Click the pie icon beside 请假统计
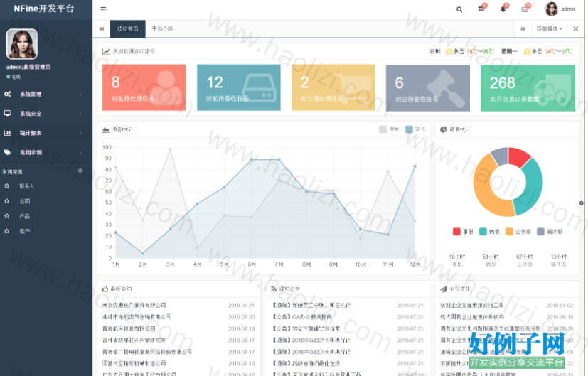The height and width of the screenshot is (376, 588). 443,129
